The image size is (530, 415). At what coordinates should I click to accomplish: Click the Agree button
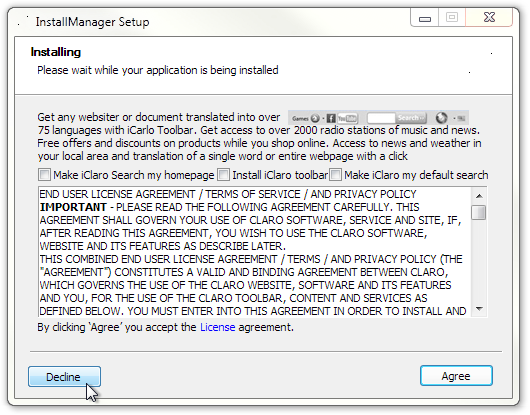[x=456, y=375]
